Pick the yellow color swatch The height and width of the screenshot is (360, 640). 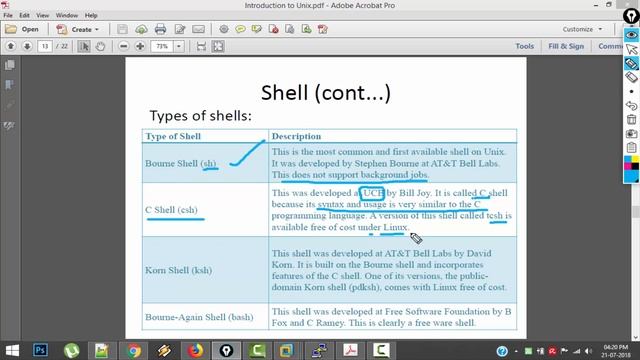pyautogui.click(x=635, y=159)
